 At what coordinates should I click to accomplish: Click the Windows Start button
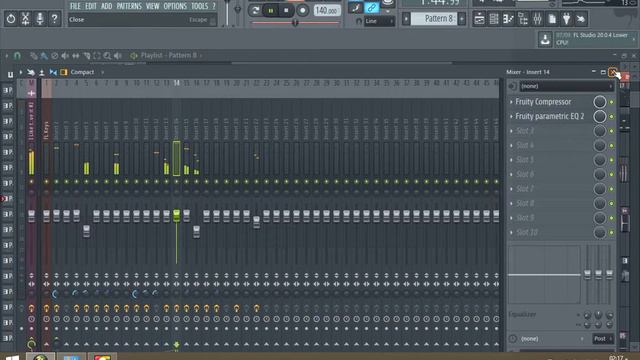pyautogui.click(x=12, y=357)
